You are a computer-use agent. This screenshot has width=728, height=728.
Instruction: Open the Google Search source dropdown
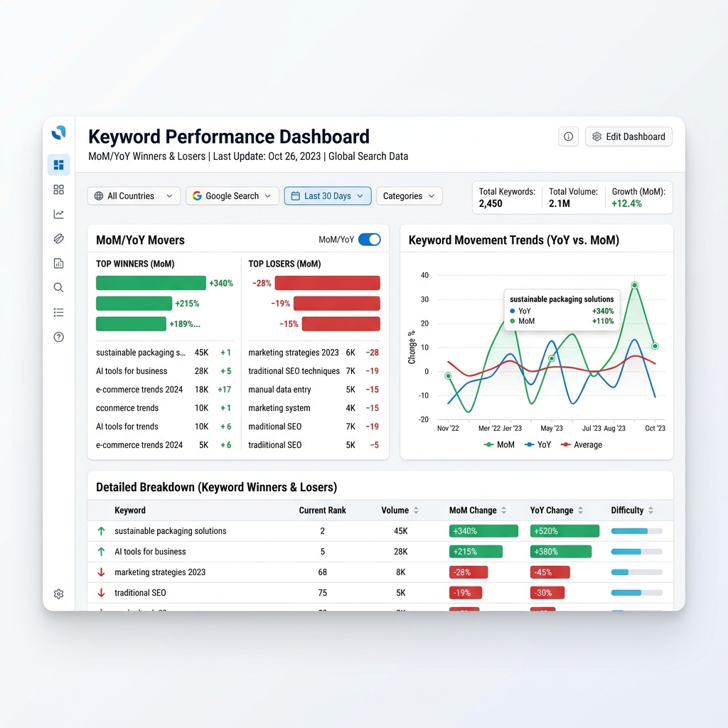click(232, 196)
